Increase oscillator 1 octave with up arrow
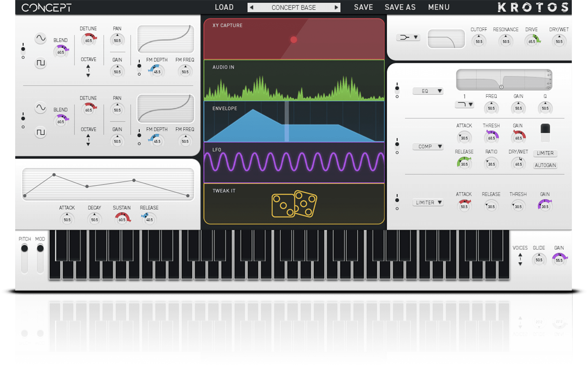The image size is (588, 365). pos(88,66)
